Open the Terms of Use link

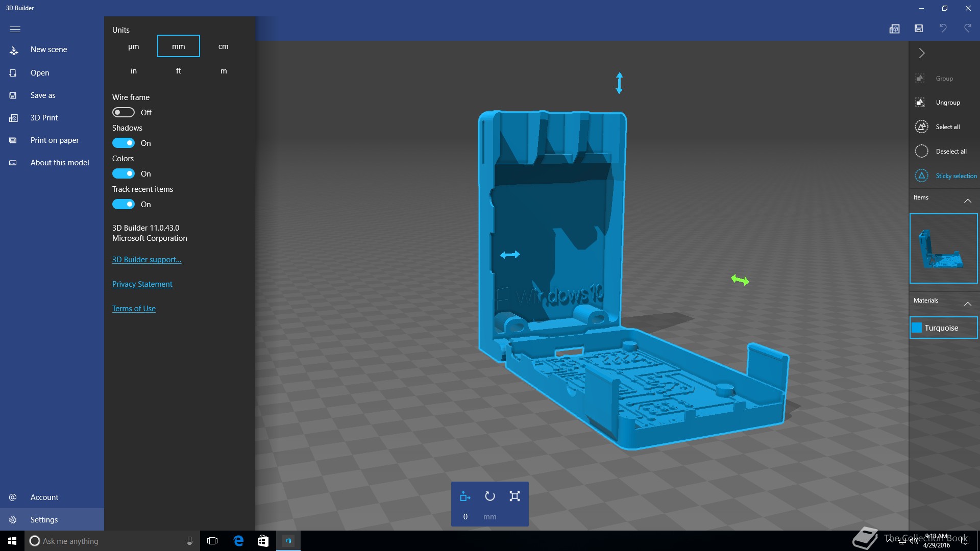(134, 309)
